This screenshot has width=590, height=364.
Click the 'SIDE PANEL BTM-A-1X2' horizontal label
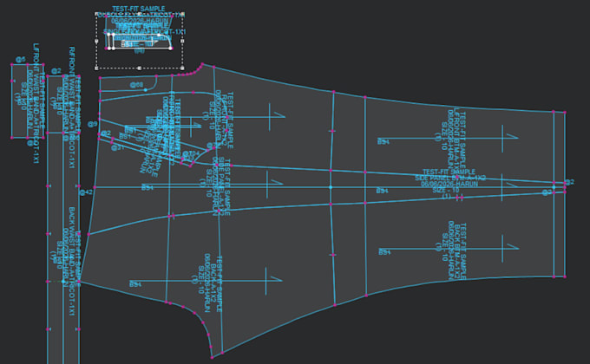pos(450,178)
